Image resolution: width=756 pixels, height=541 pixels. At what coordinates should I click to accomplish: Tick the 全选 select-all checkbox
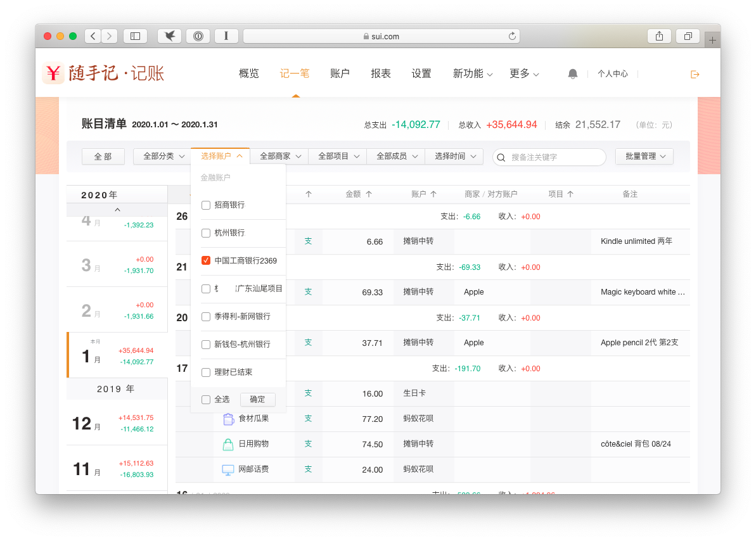tap(206, 399)
